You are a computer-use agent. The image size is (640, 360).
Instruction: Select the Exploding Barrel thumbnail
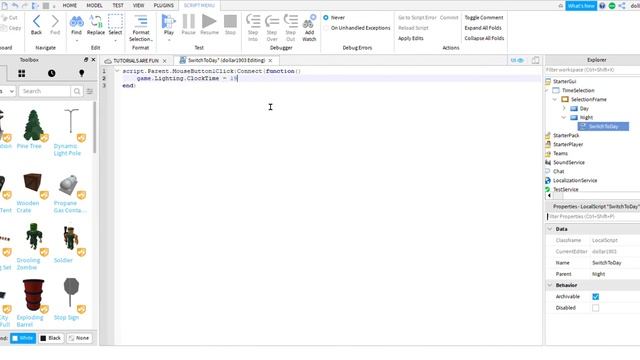33,296
